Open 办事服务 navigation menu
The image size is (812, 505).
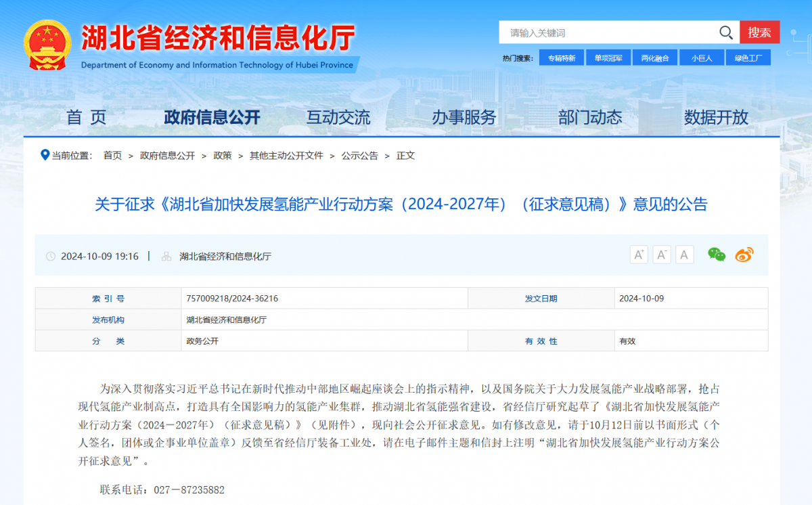(464, 117)
